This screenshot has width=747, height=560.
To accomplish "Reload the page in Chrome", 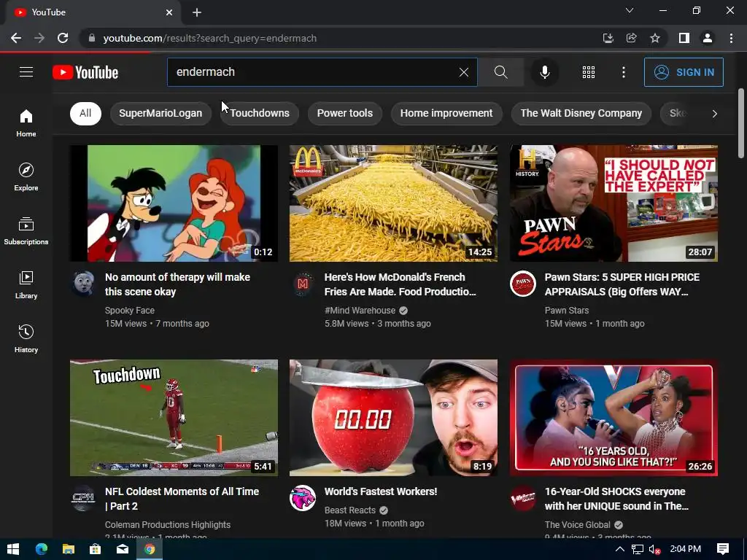I will point(63,38).
